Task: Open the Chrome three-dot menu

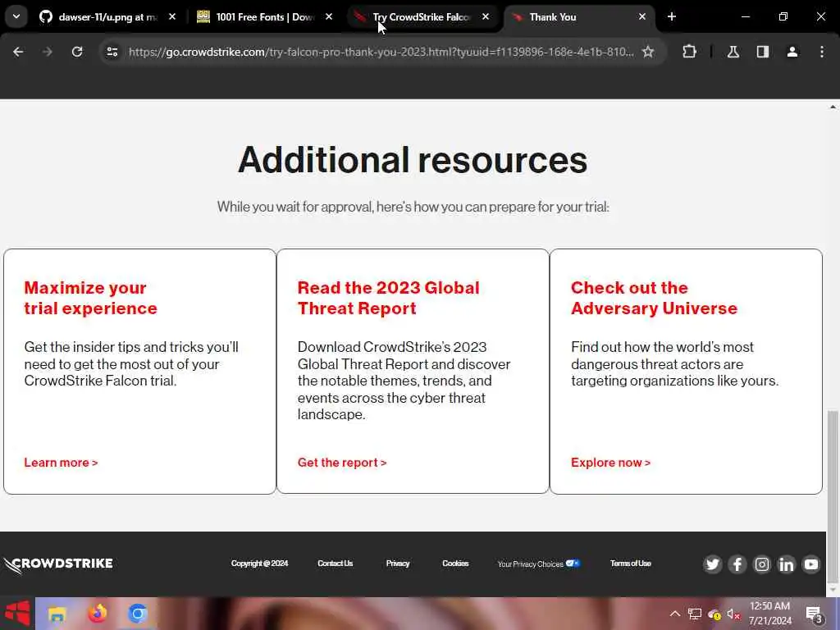Action: pyautogui.click(x=822, y=52)
